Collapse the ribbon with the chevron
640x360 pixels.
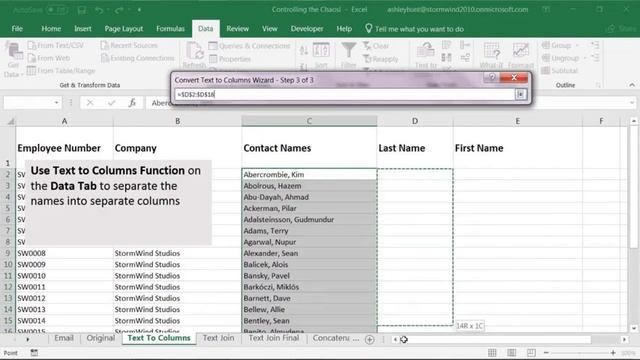[632, 85]
